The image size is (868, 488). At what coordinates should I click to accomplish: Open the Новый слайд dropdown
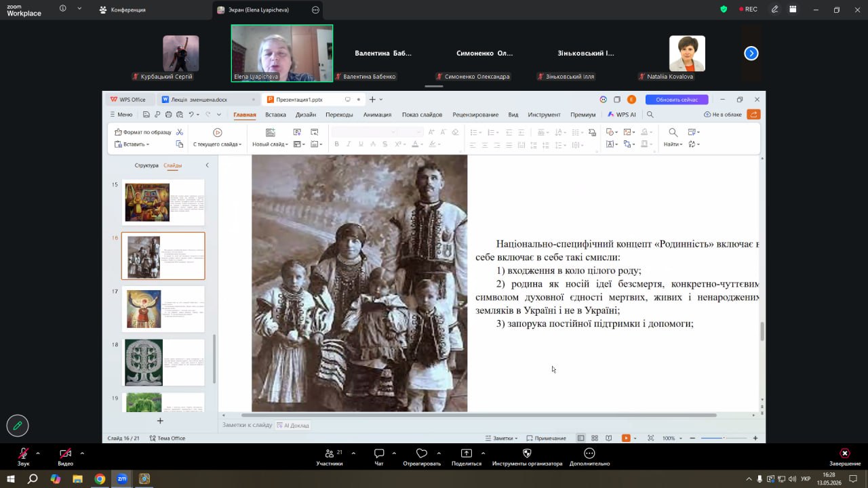[x=270, y=144]
